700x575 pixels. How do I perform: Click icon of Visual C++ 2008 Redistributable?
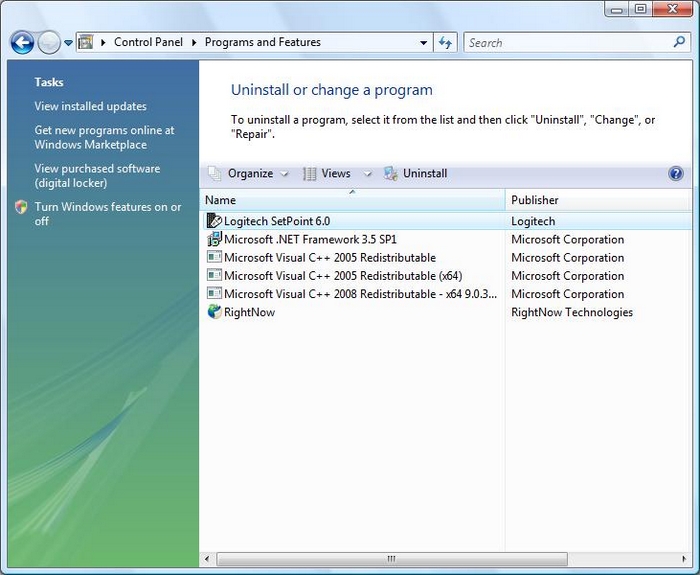click(x=214, y=293)
